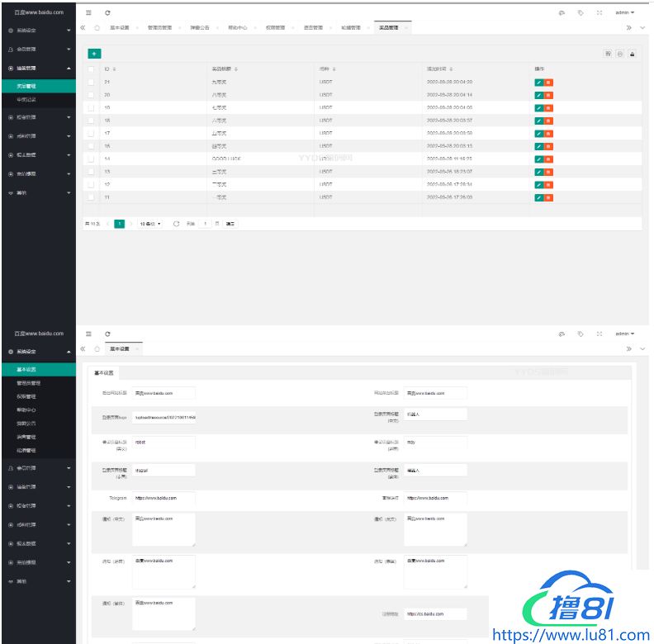Image resolution: width=654 pixels, height=644 pixels.
Task: Toggle the sidebar with the top hamburger icon
Action: click(x=89, y=13)
